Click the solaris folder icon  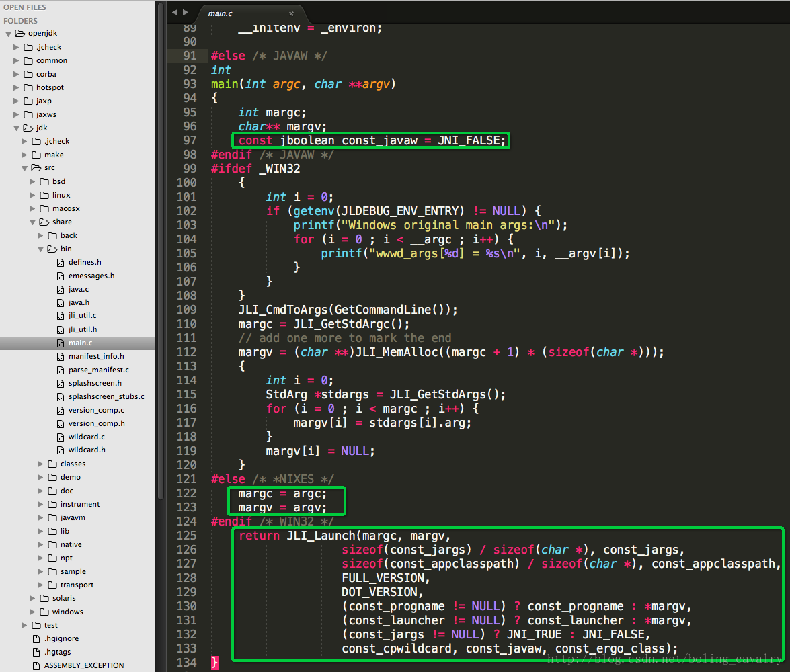click(44, 598)
